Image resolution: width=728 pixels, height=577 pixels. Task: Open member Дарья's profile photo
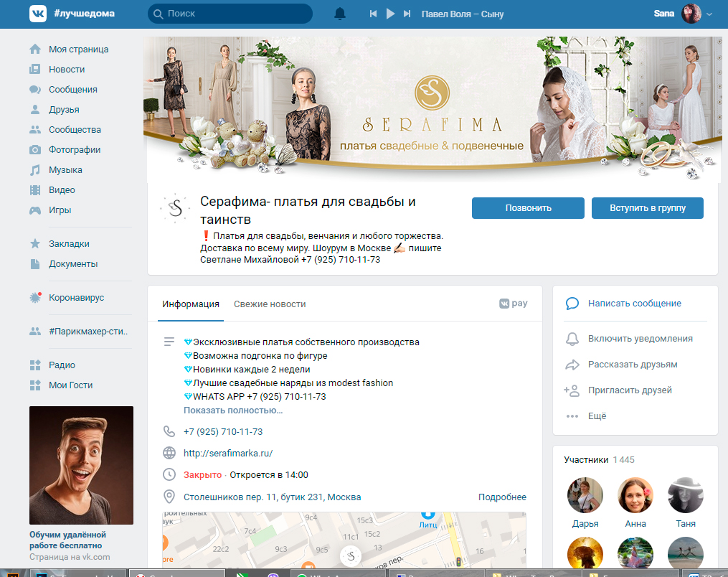point(585,494)
